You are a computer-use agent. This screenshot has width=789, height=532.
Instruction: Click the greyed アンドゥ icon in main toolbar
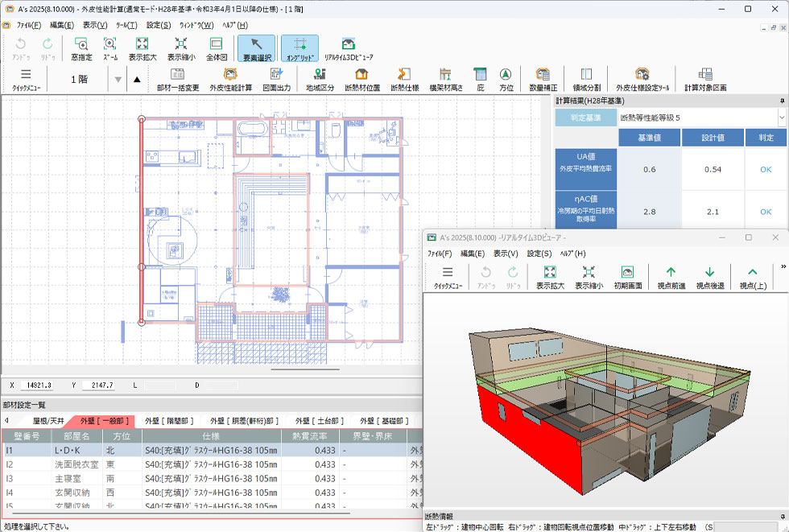tap(21, 49)
